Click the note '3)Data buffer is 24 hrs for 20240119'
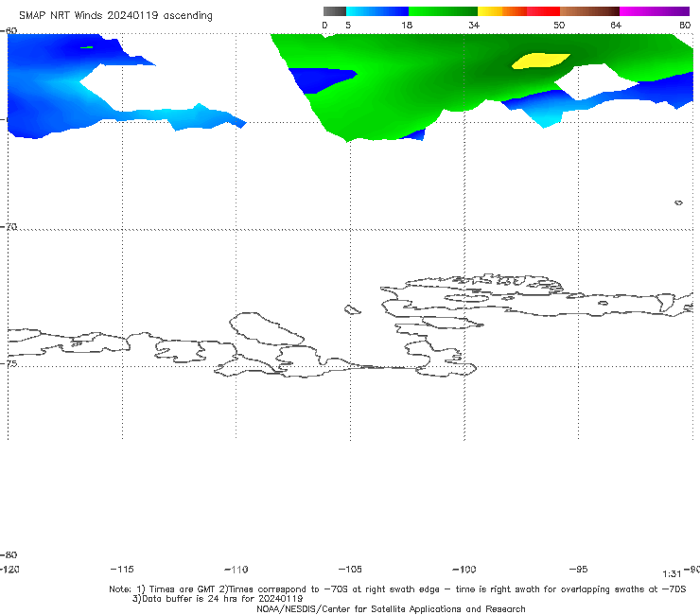Screen dimensions: 700x615 pos(218,599)
